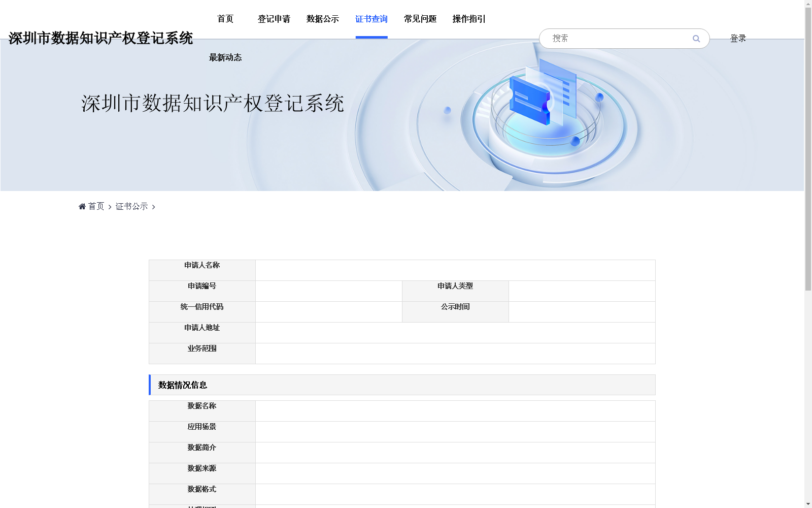The height and width of the screenshot is (508, 812).
Task: Click the 数据格式 label cell
Action: click(202, 494)
